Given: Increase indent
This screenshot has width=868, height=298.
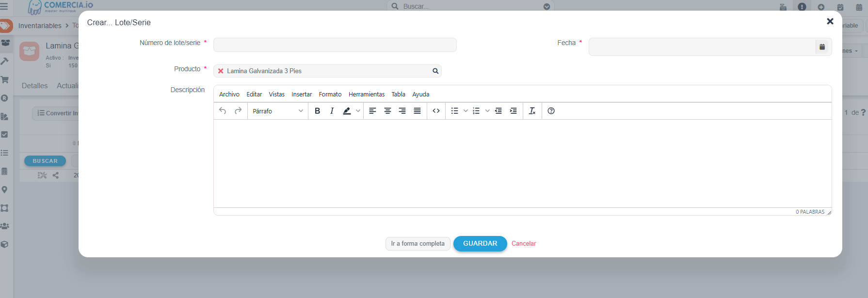Looking at the screenshot, I should pyautogui.click(x=513, y=111).
